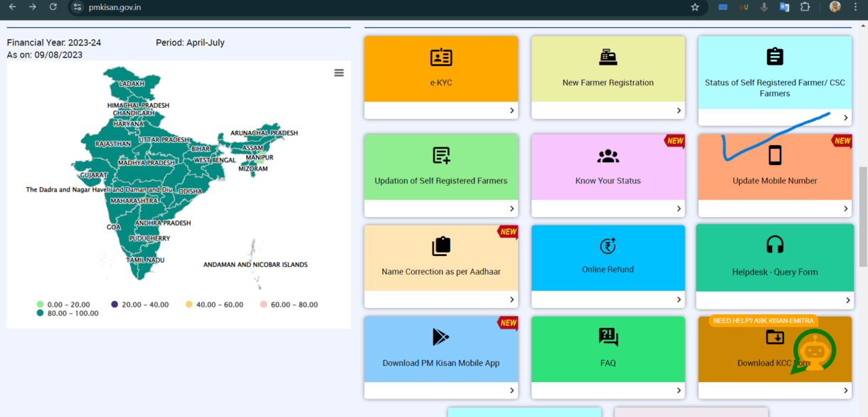This screenshot has height=417, width=868.
Task: Click the New Farmer Registration cash register icon
Action: click(x=608, y=58)
